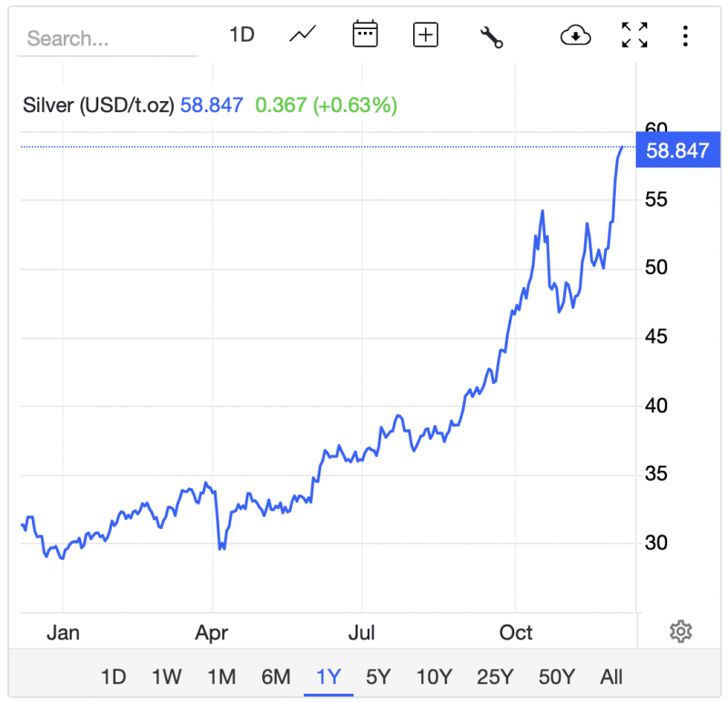This screenshot has height=702, width=728.
Task: Open the 1D interval dropdown in toolbar
Action: click(x=241, y=36)
